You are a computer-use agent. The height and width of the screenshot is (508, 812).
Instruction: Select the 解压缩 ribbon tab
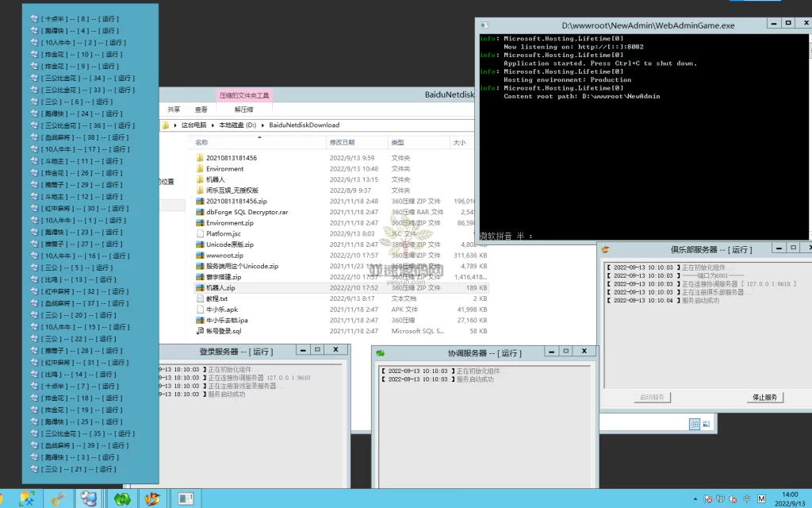[x=243, y=110]
